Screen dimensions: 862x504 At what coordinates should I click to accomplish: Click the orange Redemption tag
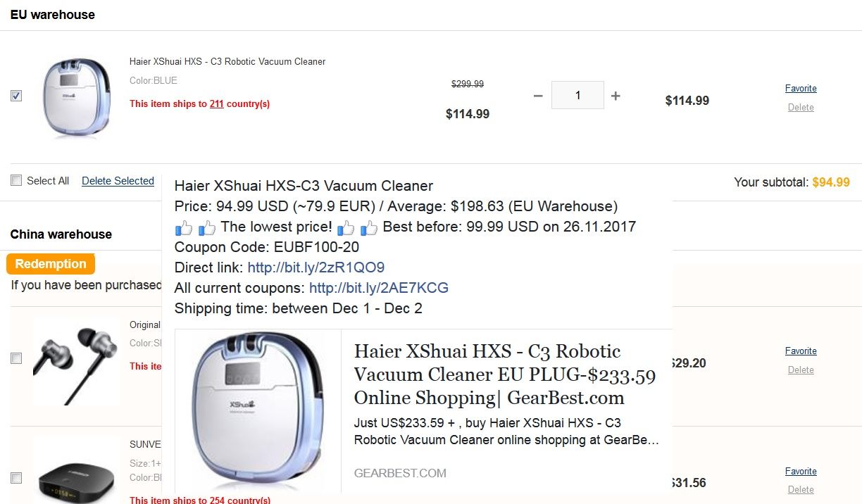click(51, 264)
